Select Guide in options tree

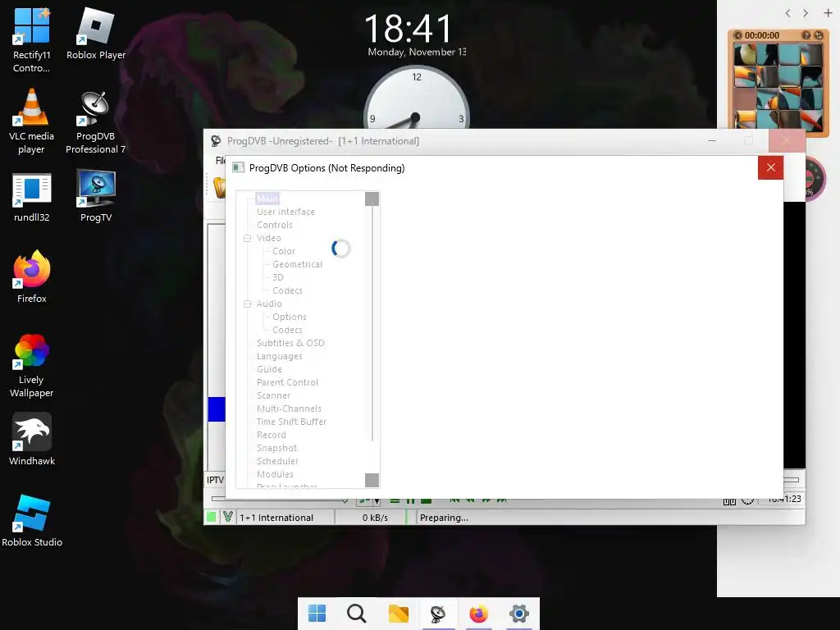point(269,369)
